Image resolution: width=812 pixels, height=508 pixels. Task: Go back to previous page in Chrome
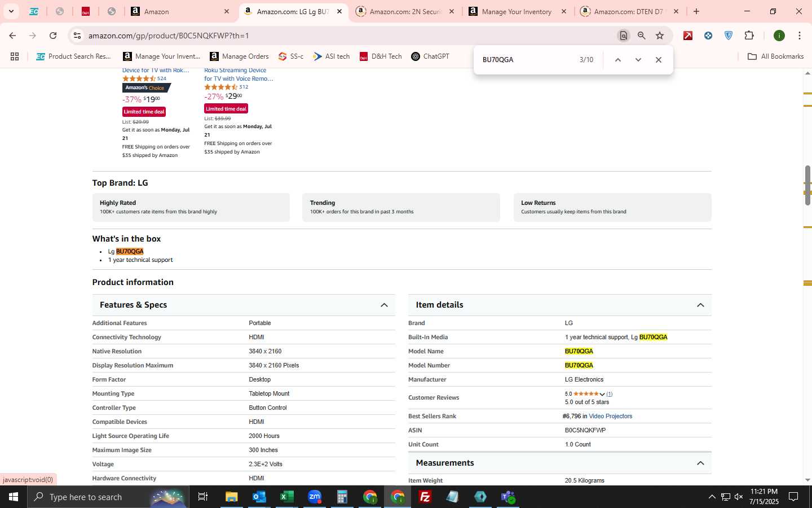pyautogui.click(x=12, y=36)
